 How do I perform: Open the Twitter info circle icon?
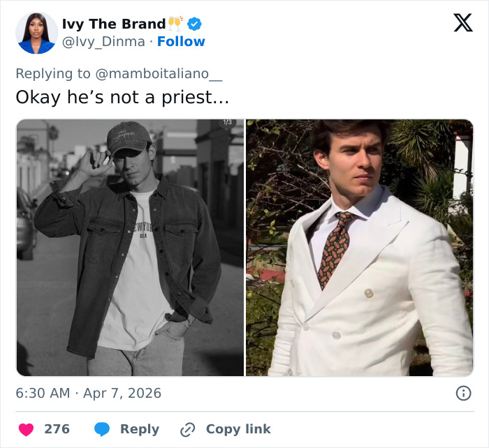point(463,393)
